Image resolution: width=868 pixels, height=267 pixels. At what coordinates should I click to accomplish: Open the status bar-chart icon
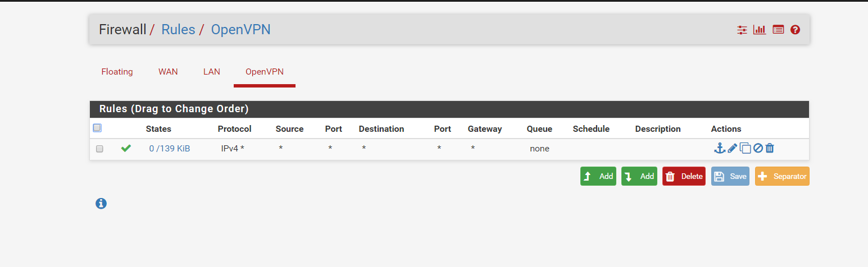coord(760,30)
